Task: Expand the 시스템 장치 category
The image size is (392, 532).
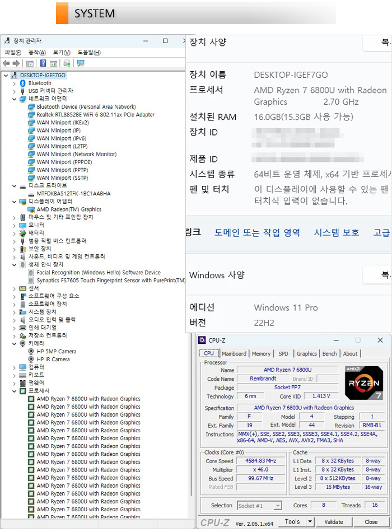Action: click(x=14, y=312)
